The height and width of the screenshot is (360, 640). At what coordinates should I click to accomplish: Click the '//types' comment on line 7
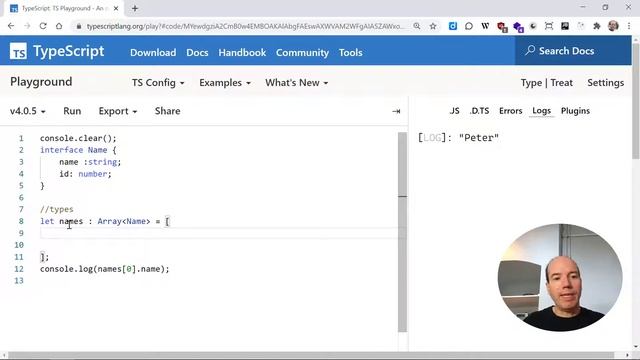click(x=57, y=209)
